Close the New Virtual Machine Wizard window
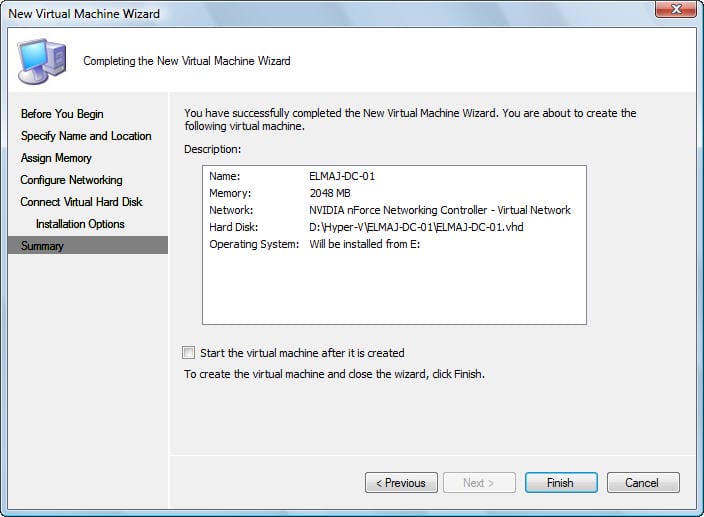 pos(675,9)
